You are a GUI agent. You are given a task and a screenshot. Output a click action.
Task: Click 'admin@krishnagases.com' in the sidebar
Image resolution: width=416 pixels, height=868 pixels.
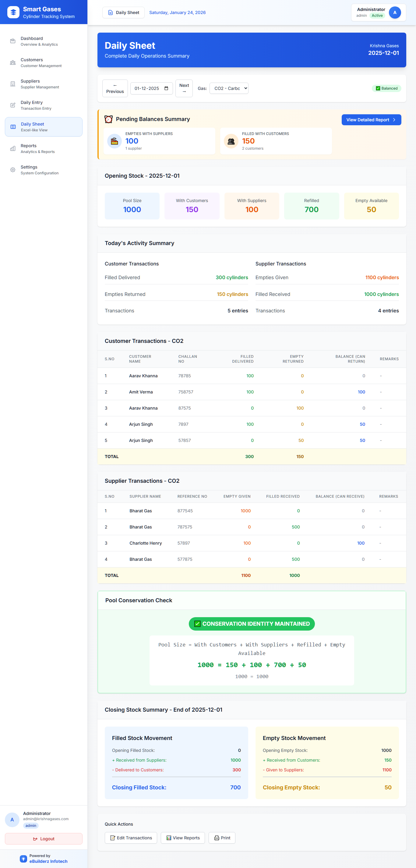coord(46,819)
